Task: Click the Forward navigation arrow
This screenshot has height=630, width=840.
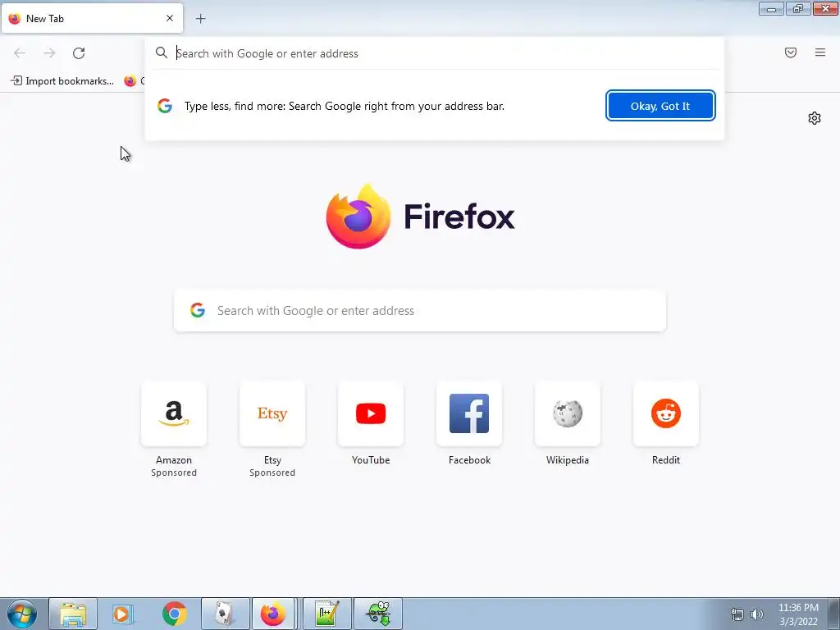Action: tap(49, 53)
